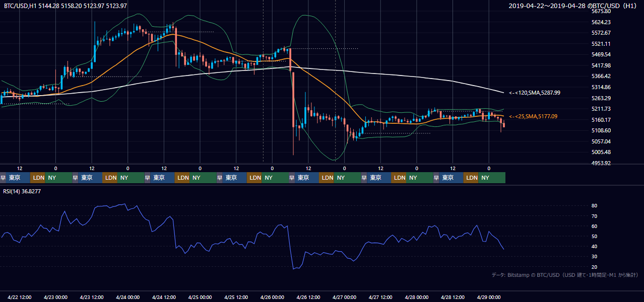Click the 4/27 00:00 date label
644x302 pixels.
(x=344, y=297)
